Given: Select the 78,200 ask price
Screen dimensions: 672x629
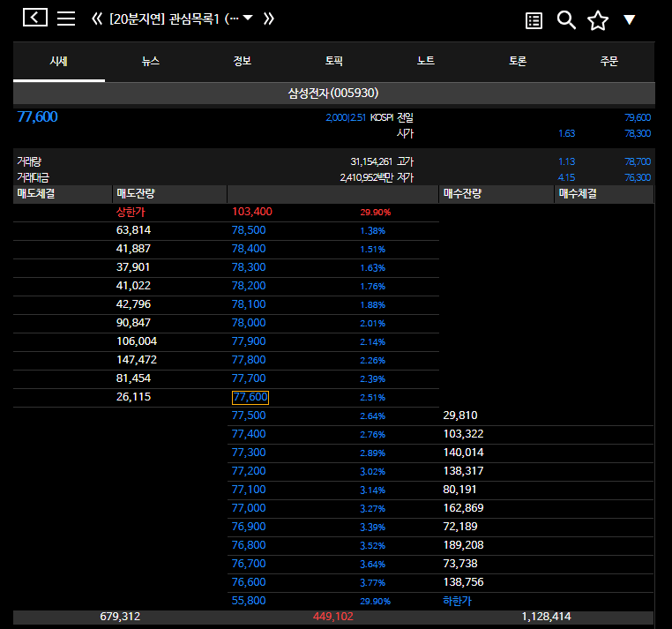Looking at the screenshot, I should [249, 286].
